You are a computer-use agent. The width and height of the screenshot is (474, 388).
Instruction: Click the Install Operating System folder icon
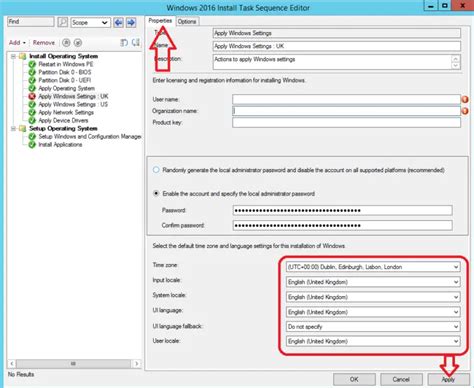click(x=22, y=56)
